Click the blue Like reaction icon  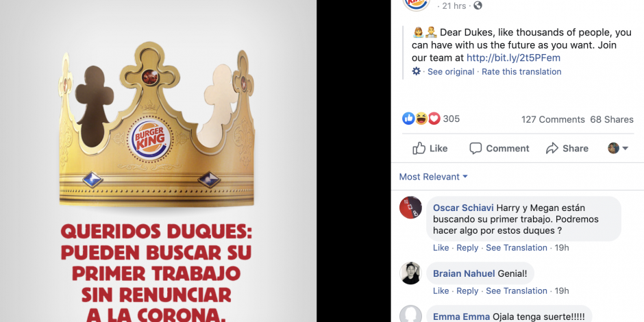(408, 119)
